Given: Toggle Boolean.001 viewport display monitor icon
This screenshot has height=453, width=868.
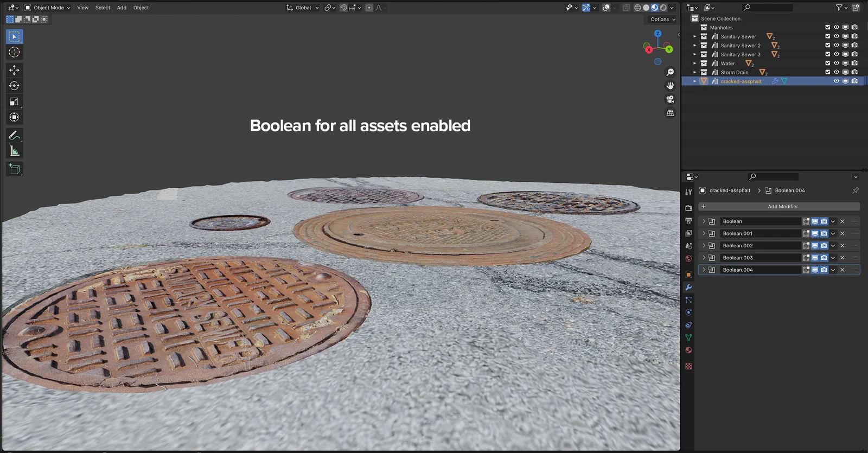Looking at the screenshot, I should (x=815, y=233).
